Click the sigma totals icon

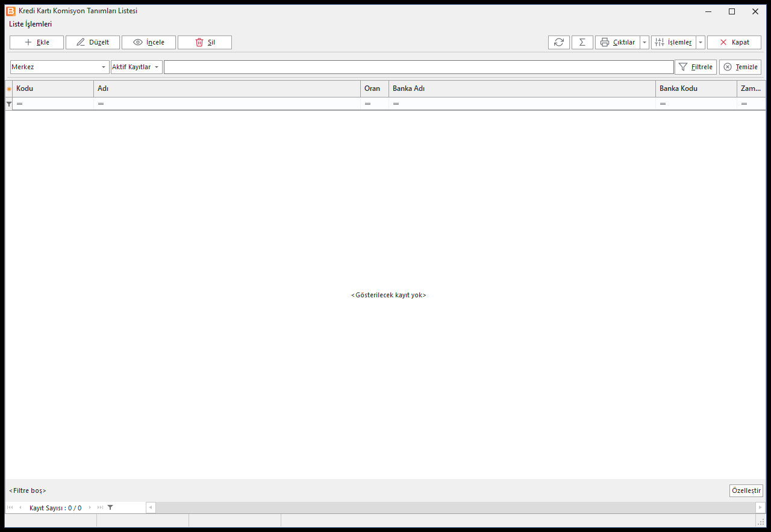582,42
